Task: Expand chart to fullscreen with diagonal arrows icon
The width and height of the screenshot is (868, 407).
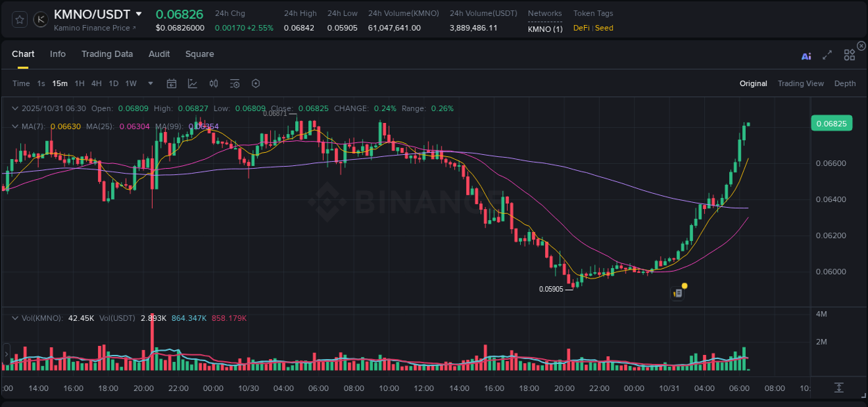Action: [827, 54]
